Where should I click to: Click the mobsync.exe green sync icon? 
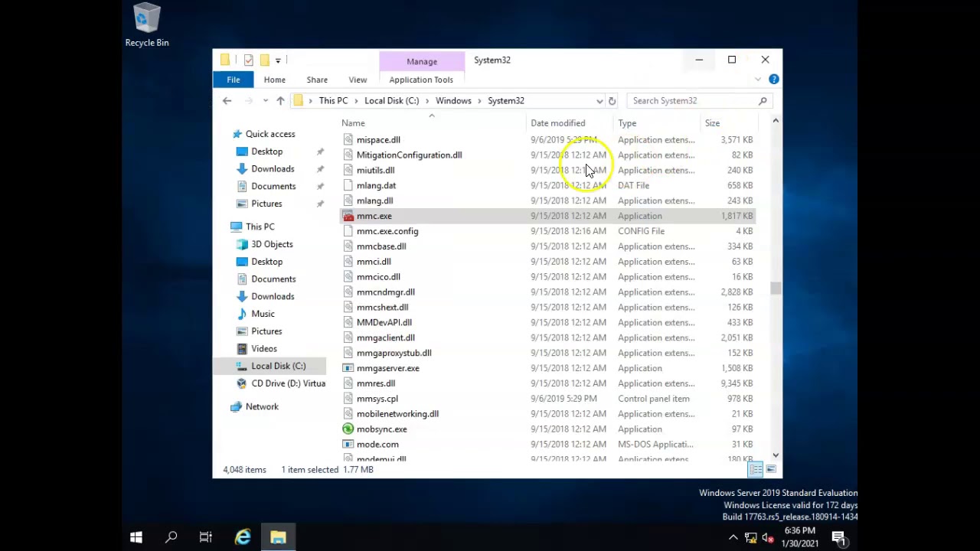(348, 429)
